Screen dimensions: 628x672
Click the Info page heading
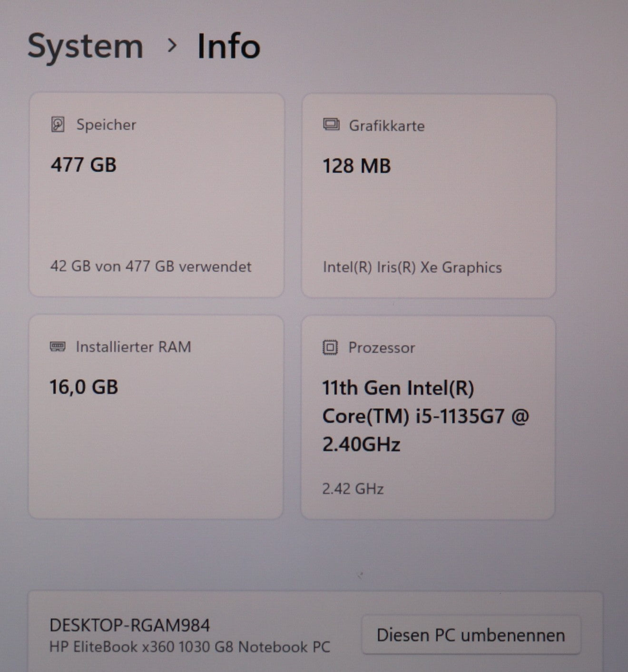(228, 47)
